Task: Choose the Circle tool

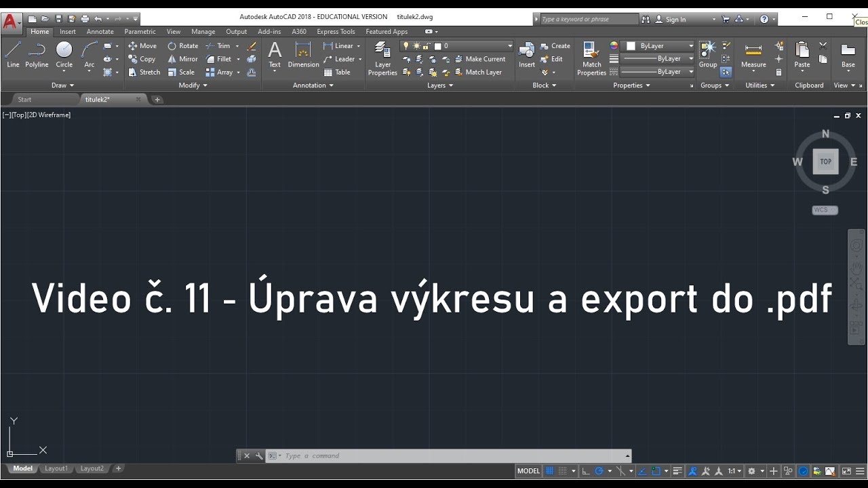Action: 64,55
